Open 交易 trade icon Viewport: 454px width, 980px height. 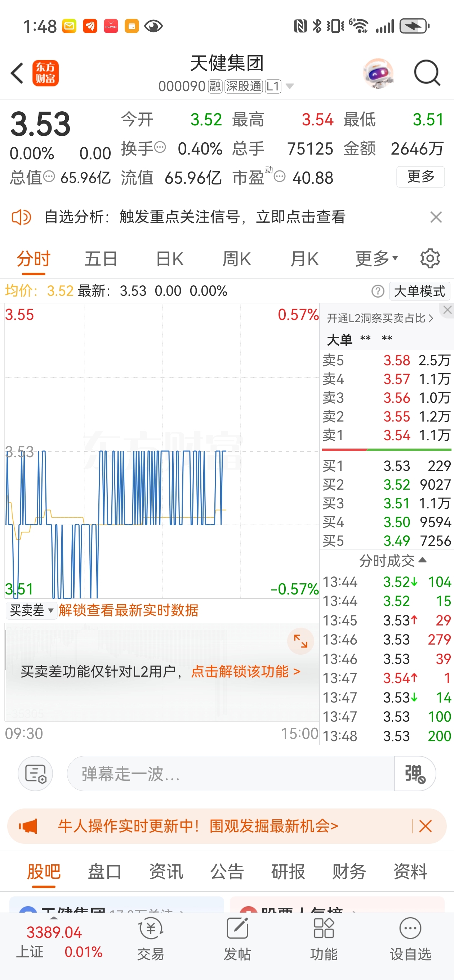tap(151, 939)
